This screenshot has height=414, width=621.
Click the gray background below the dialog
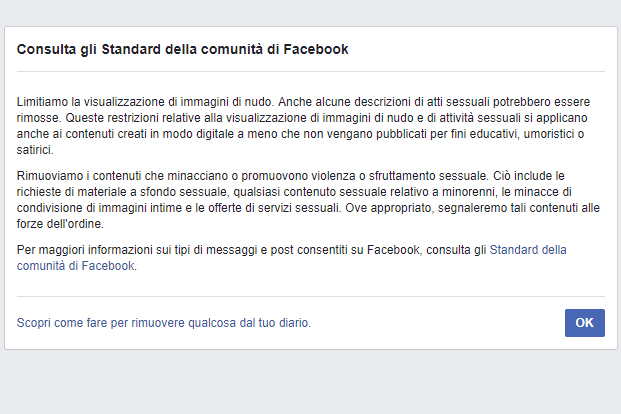click(310, 385)
